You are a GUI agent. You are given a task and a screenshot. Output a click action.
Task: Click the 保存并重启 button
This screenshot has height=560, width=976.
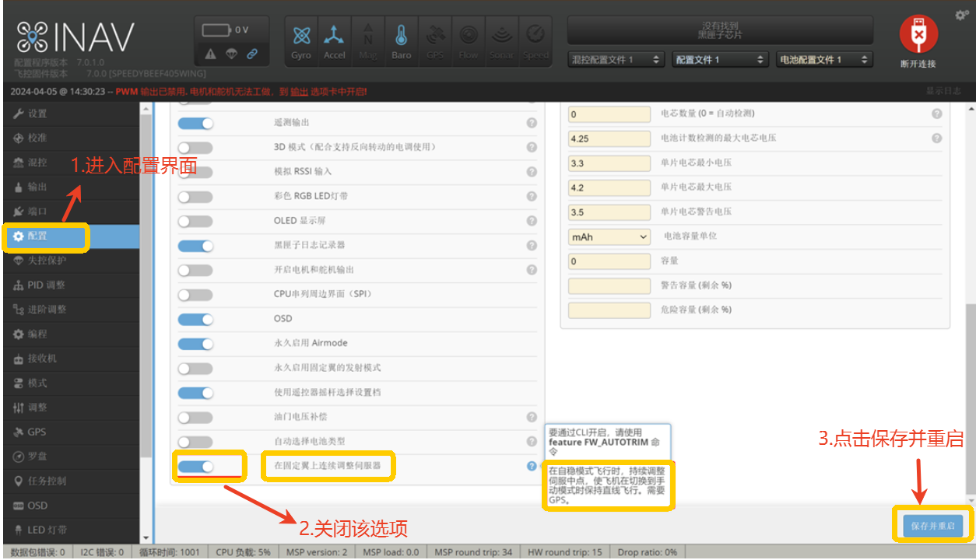933,526
